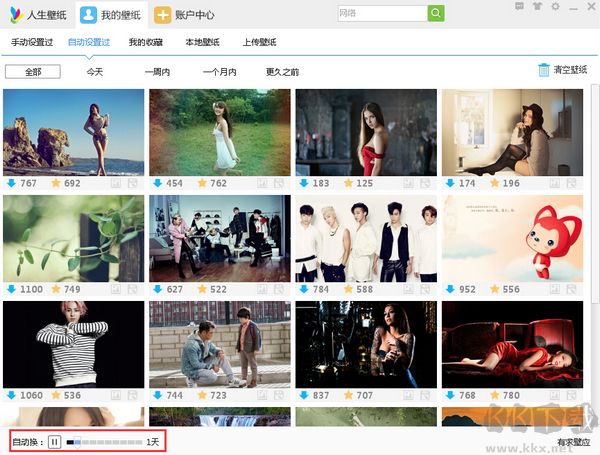Open the 本地壁纸 (Local Wallpapers) tab

202,43
